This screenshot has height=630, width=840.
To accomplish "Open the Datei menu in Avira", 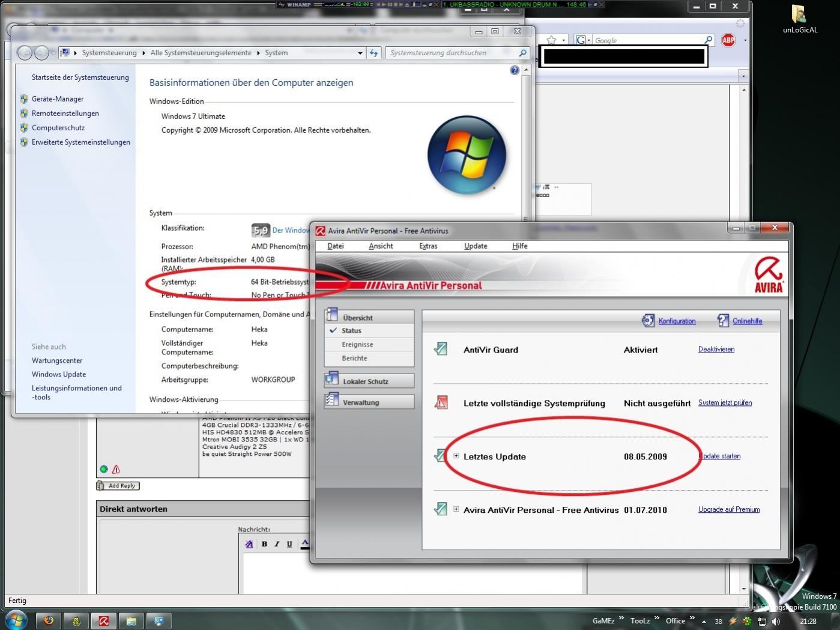I will tap(336, 246).
